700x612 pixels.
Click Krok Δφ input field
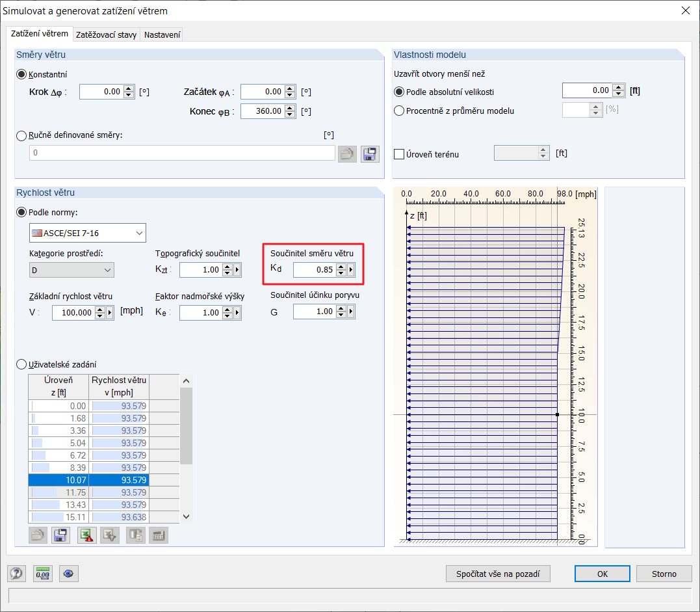pyautogui.click(x=102, y=92)
